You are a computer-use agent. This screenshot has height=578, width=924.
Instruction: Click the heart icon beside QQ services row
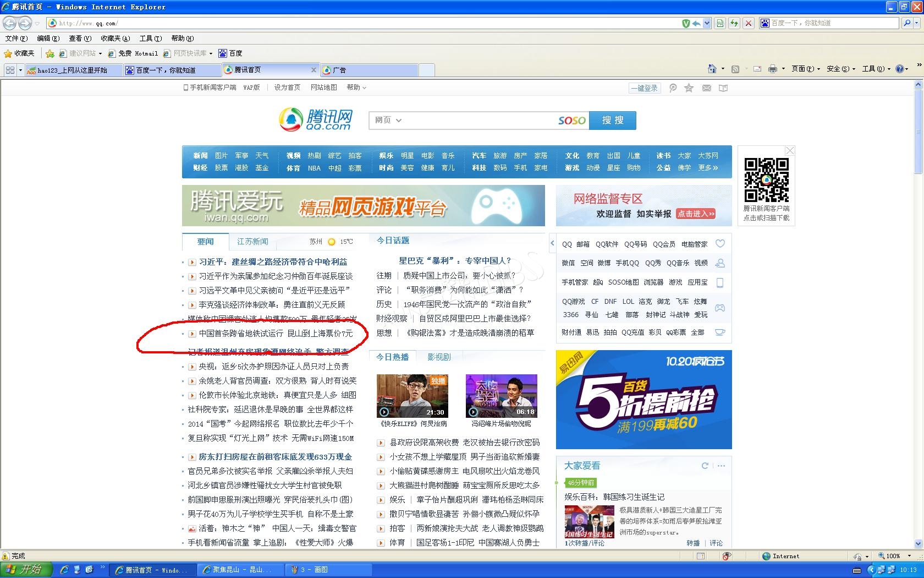pyautogui.click(x=720, y=243)
